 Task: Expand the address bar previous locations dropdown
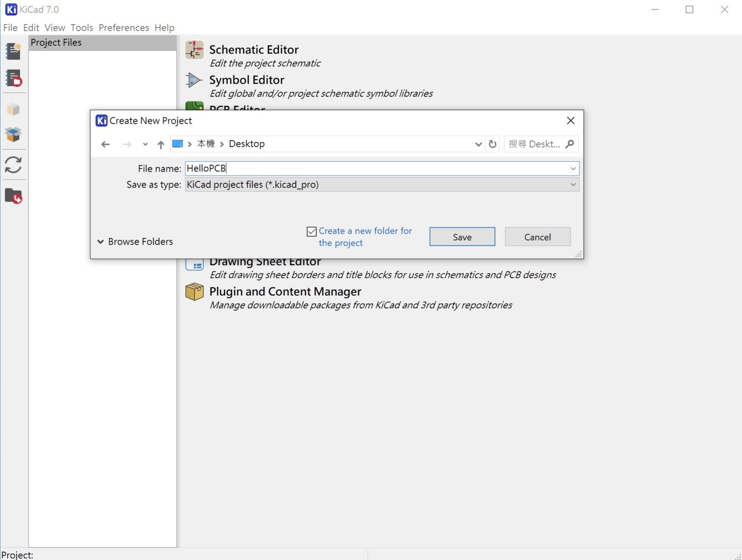(x=478, y=144)
